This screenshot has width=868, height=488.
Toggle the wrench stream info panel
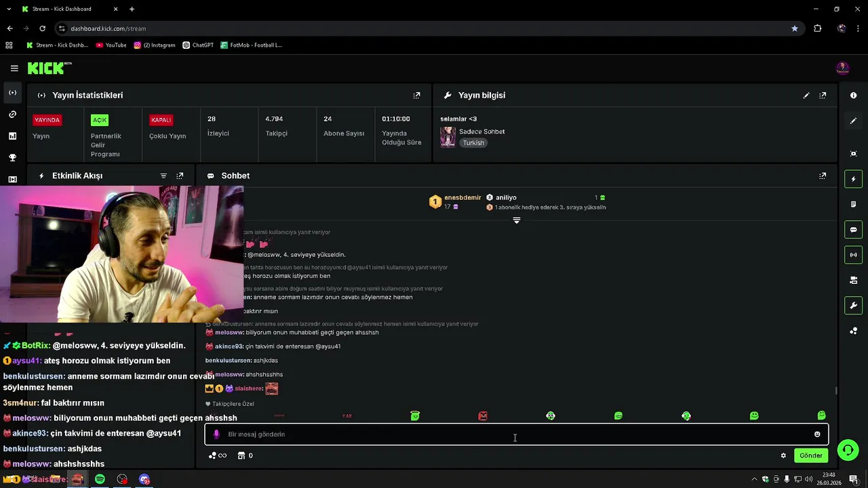[853, 306]
